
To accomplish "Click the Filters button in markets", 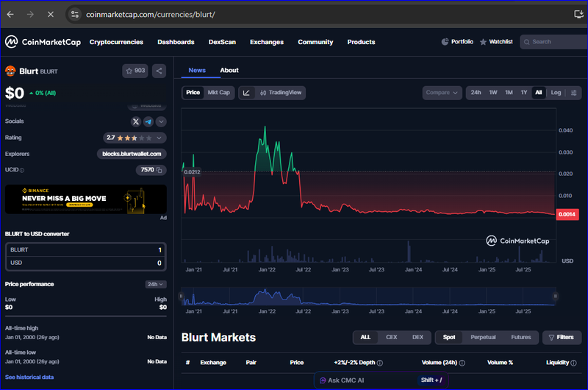I will click(x=562, y=337).
